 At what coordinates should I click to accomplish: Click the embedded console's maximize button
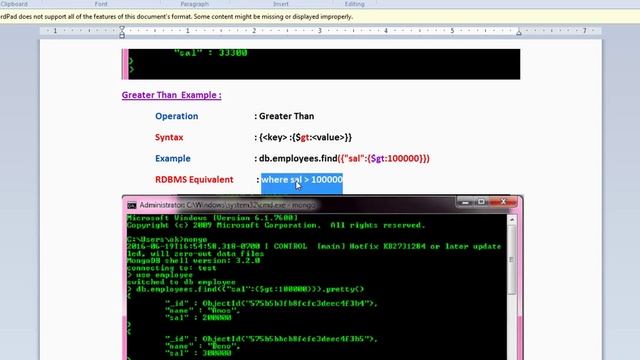(x=481, y=202)
